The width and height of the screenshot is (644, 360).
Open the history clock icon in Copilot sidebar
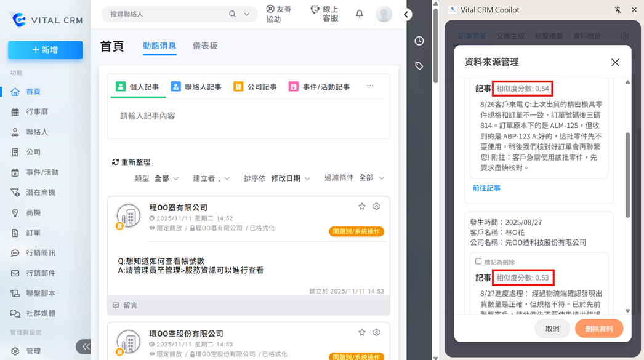(419, 41)
